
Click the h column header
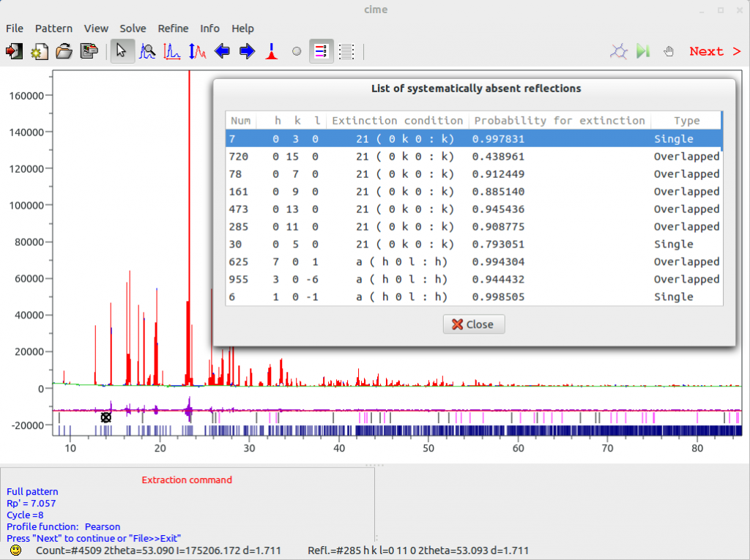coord(278,121)
